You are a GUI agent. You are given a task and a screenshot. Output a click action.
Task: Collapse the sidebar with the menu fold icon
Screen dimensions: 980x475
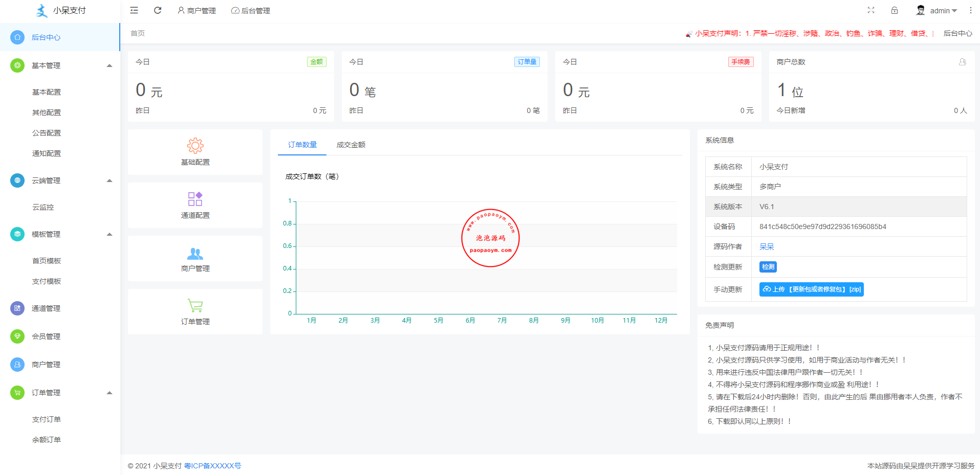coord(134,10)
